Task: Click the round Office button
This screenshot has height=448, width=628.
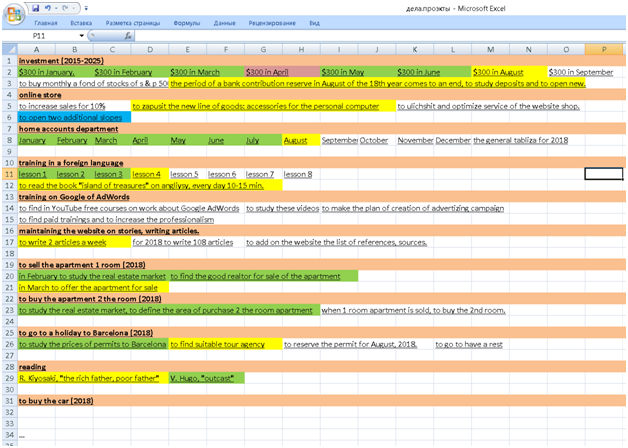Action: coord(14,14)
